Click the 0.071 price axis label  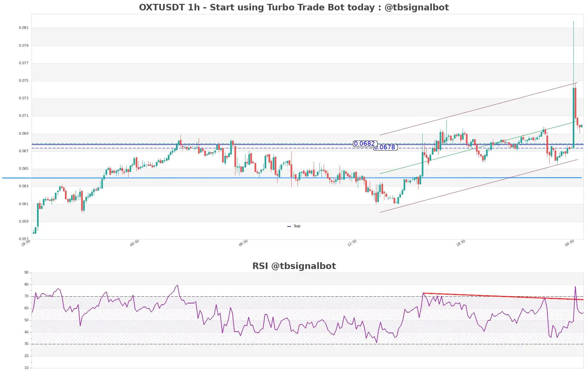pyautogui.click(x=24, y=116)
